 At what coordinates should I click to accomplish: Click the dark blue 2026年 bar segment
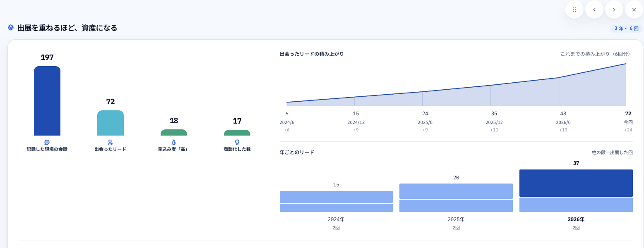576,183
